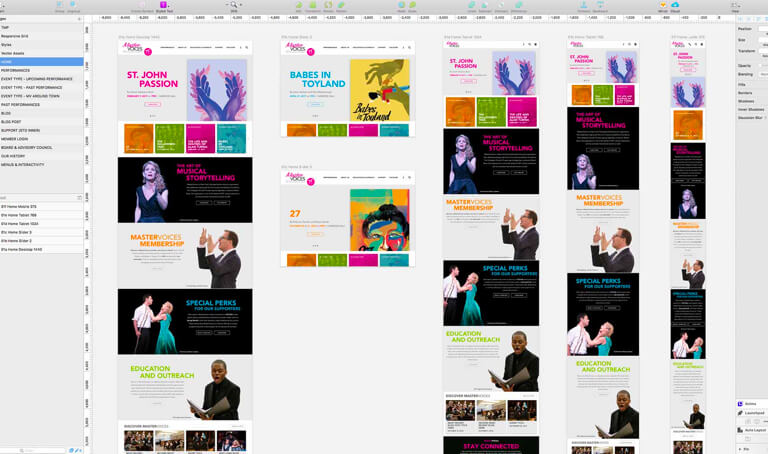
Task: Apply the Union boolean operation
Action: 472,5
